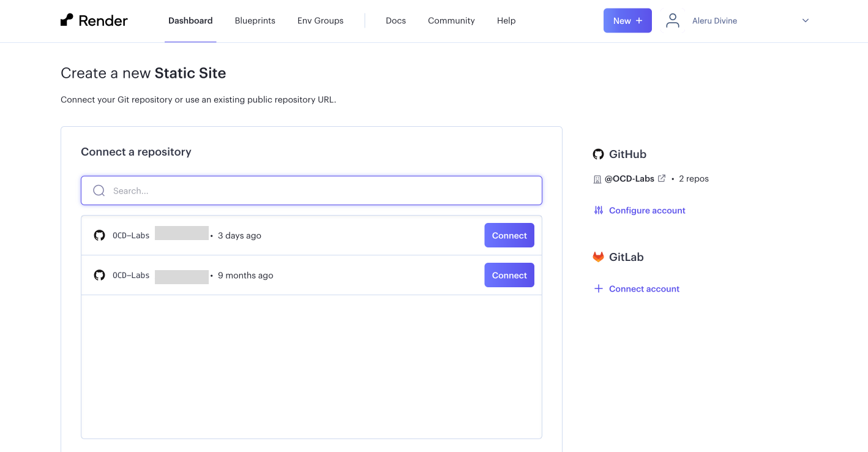Expand the account dropdown chevron

[x=806, y=21]
